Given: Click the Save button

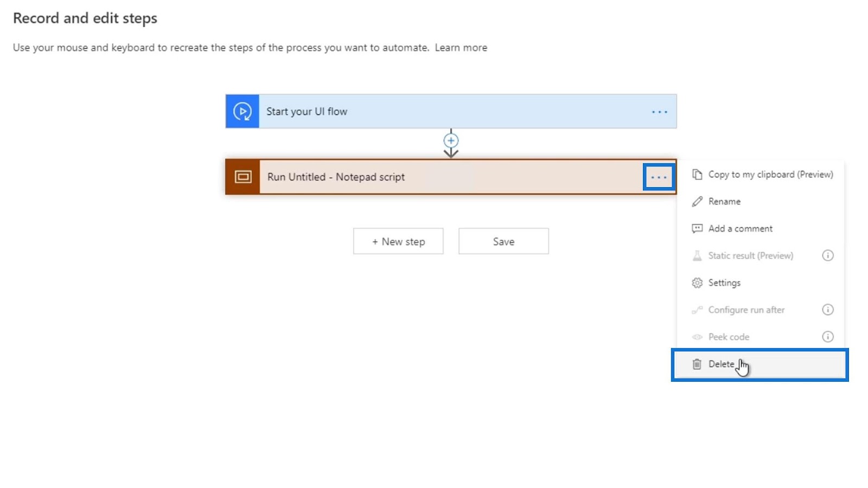Looking at the screenshot, I should pos(503,241).
